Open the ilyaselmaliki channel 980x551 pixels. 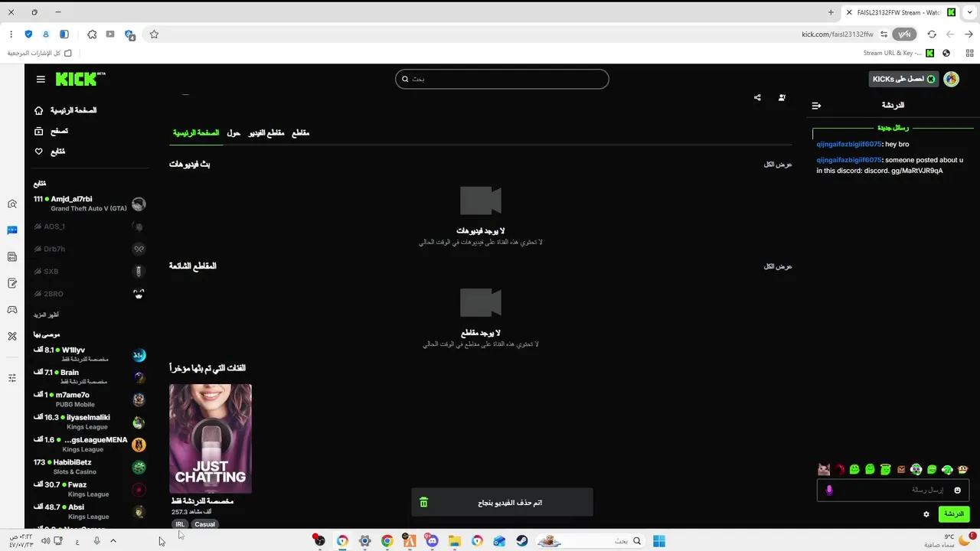point(89,422)
